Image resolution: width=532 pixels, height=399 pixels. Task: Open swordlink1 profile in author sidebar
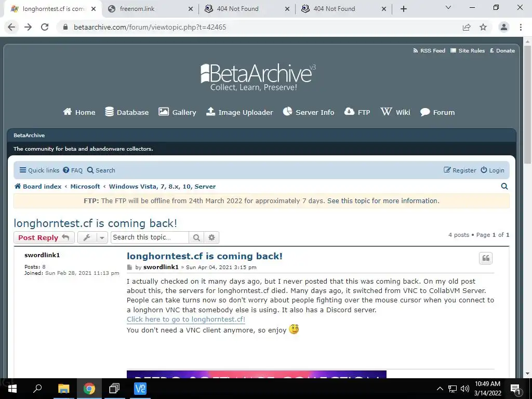point(42,255)
